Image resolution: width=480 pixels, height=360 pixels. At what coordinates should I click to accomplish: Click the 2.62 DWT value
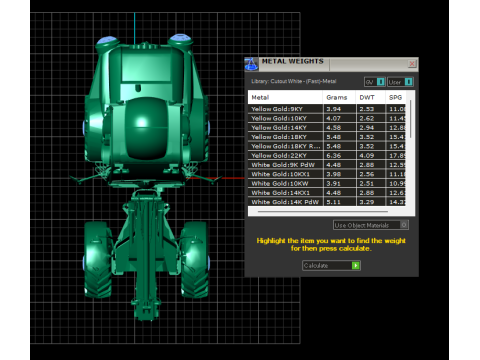pos(367,118)
